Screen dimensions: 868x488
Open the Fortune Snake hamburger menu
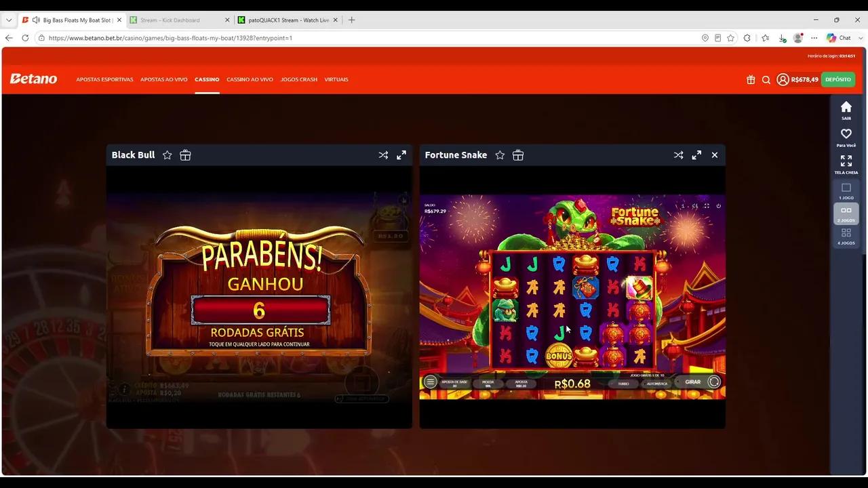[430, 382]
